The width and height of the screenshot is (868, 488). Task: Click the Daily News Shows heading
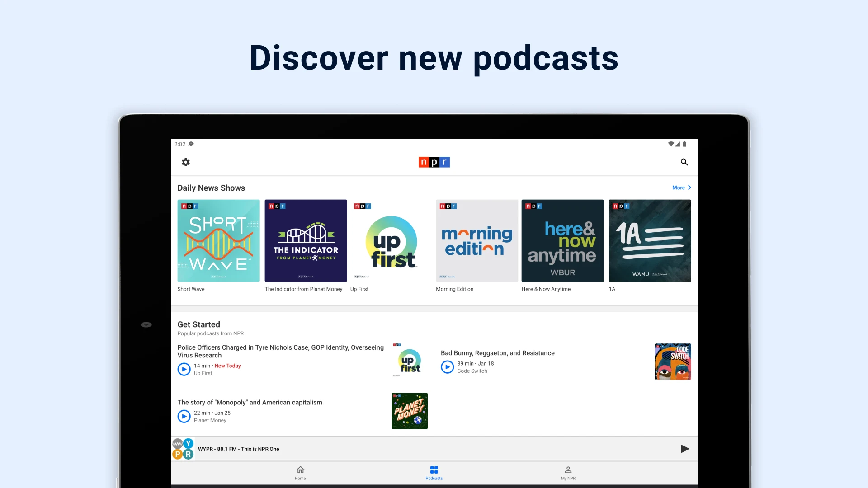211,188
